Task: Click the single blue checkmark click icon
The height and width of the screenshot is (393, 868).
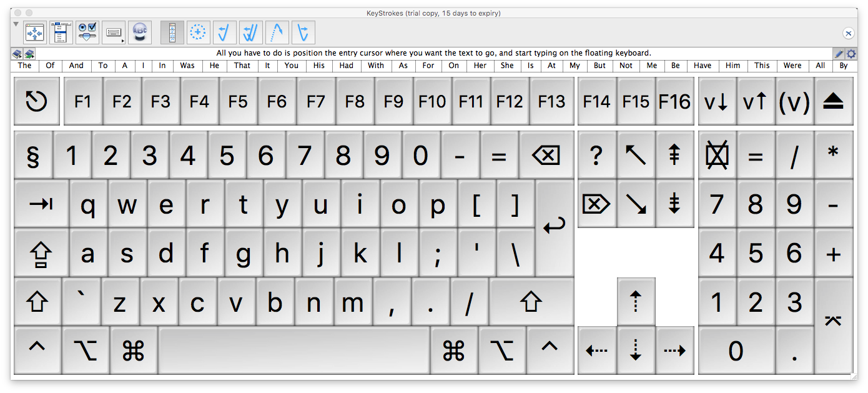Action: click(224, 32)
